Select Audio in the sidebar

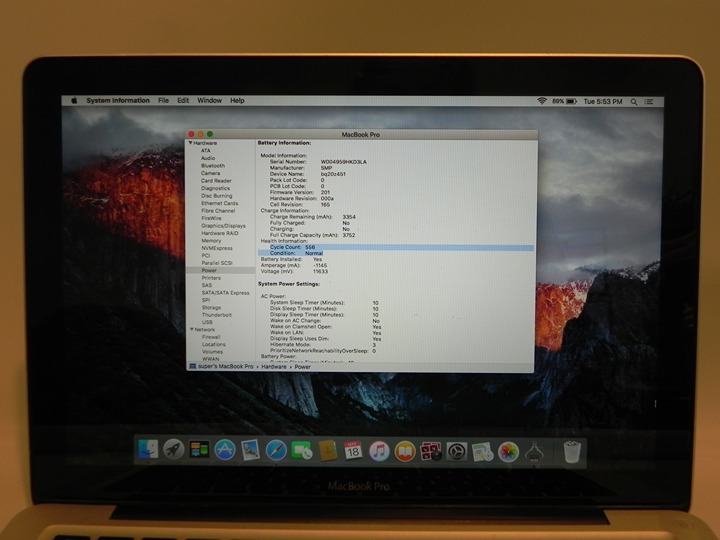click(208, 158)
